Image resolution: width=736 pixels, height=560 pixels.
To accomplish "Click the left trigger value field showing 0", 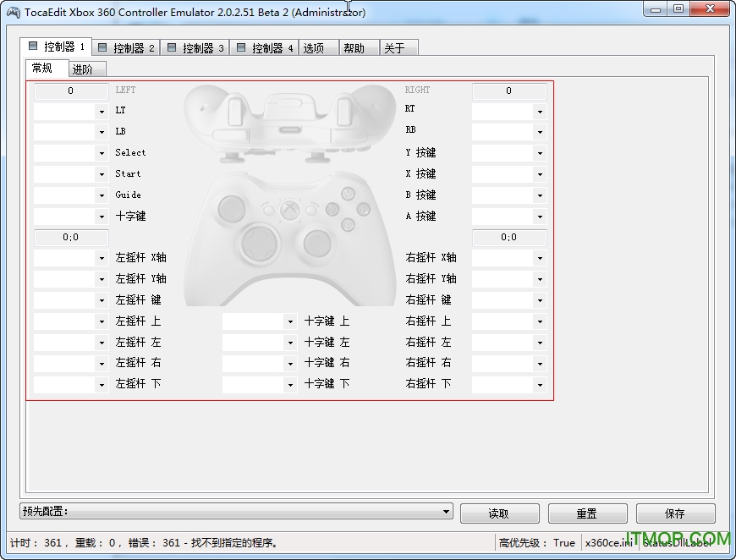I will coord(71,91).
